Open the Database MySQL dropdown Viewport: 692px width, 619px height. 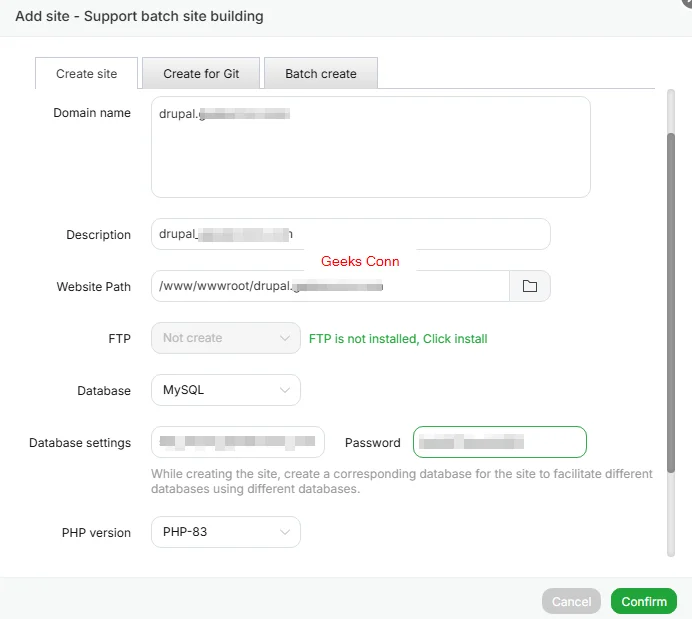coord(226,390)
